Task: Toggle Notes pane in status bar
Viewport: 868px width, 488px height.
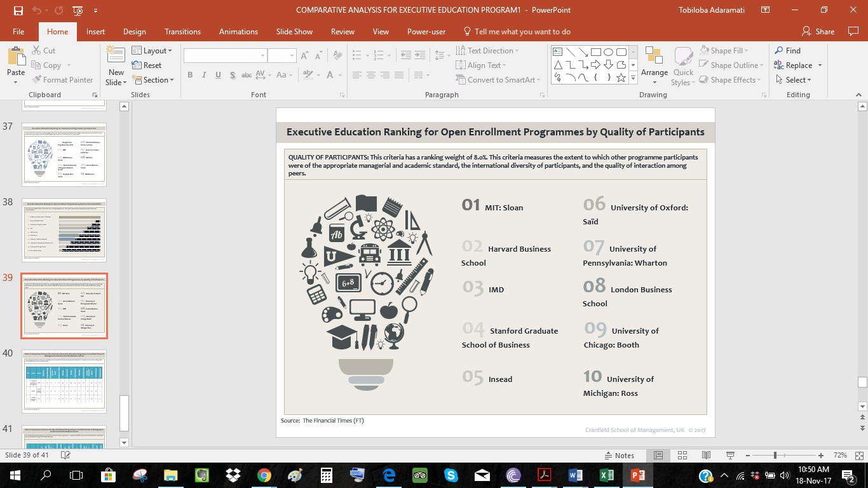Action: [619, 456]
